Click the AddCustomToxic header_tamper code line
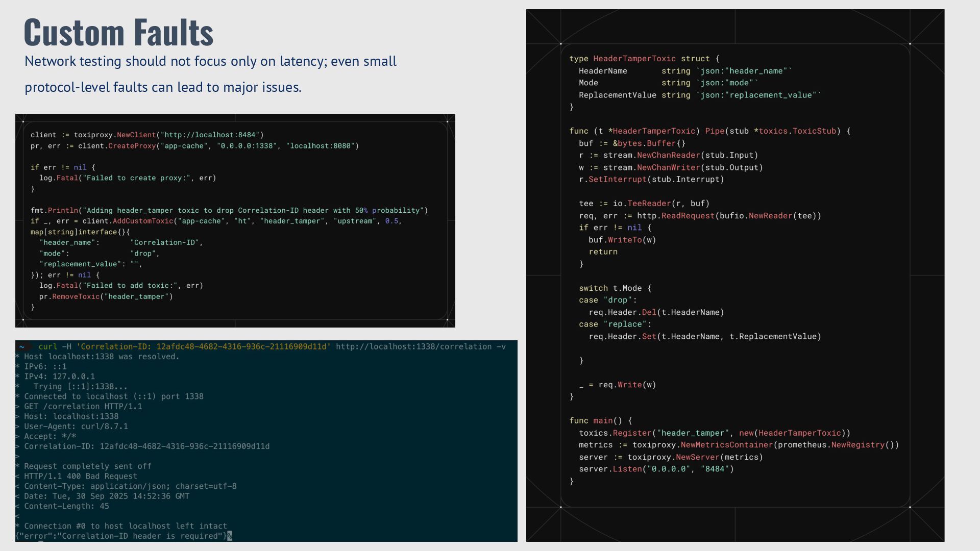The width and height of the screenshot is (980, 551). pos(216,221)
